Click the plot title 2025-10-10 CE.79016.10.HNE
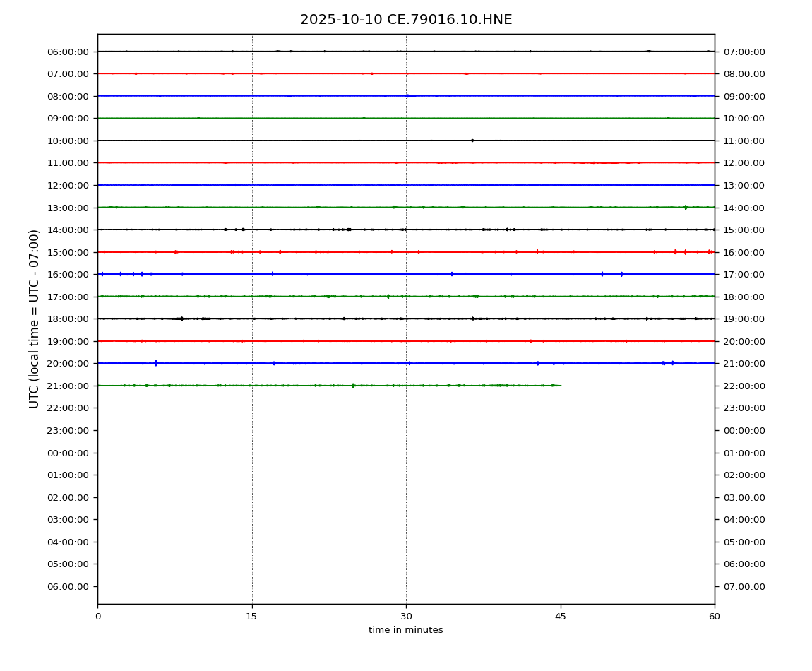Image resolution: width=812 pixels, height=671 pixels. click(x=406, y=20)
